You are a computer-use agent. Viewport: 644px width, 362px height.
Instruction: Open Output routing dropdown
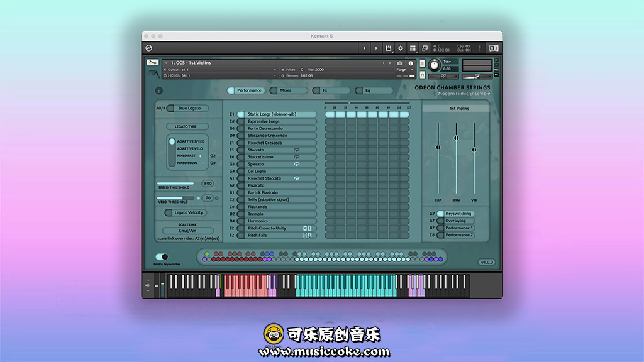[x=220, y=69]
